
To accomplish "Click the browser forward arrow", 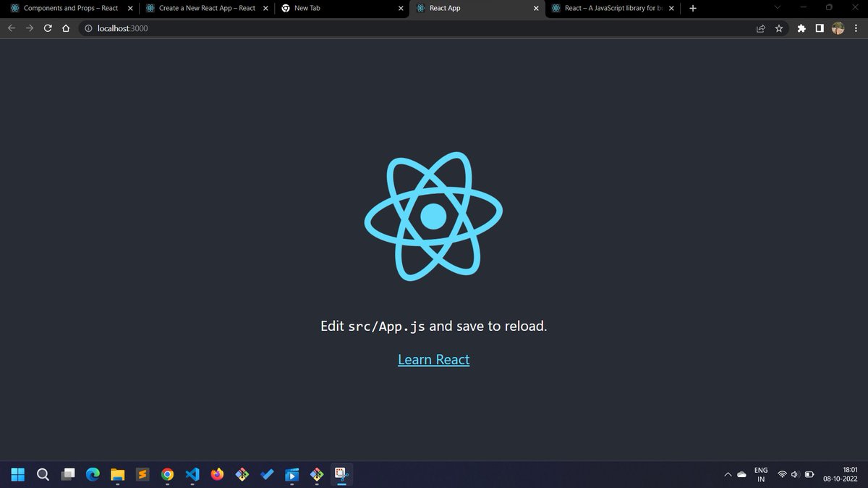I will 30,28.
